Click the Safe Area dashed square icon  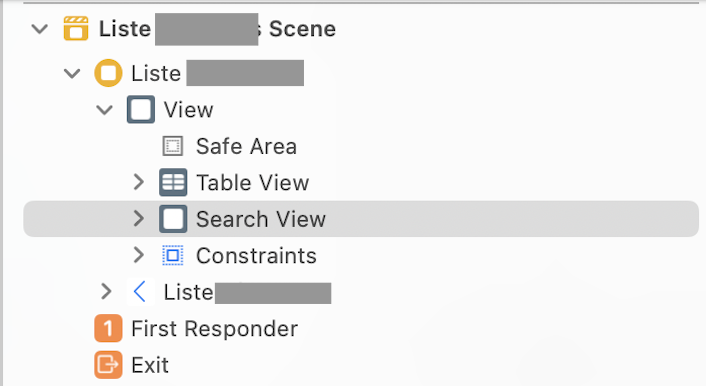(x=173, y=146)
